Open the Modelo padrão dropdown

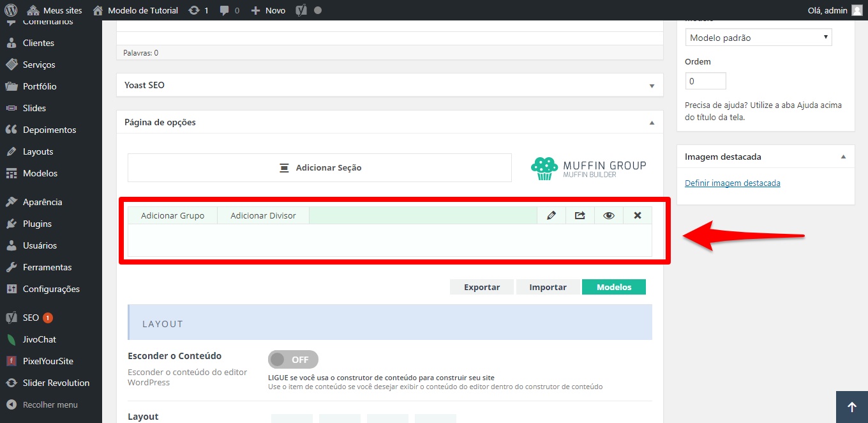click(x=758, y=38)
